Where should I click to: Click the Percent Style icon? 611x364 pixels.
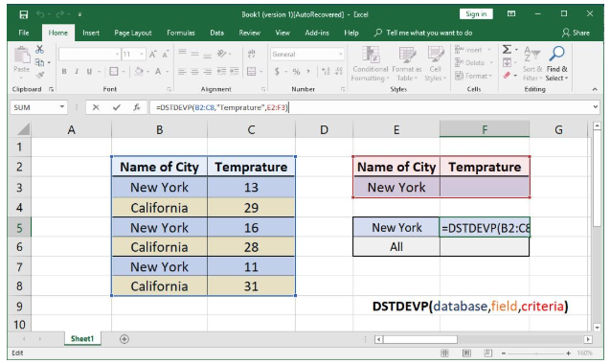pos(296,71)
